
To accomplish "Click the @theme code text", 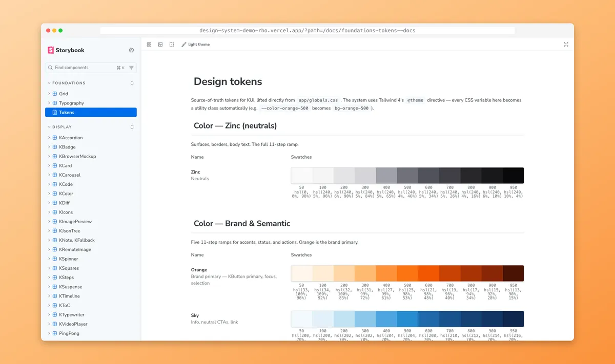I will pyautogui.click(x=416, y=100).
